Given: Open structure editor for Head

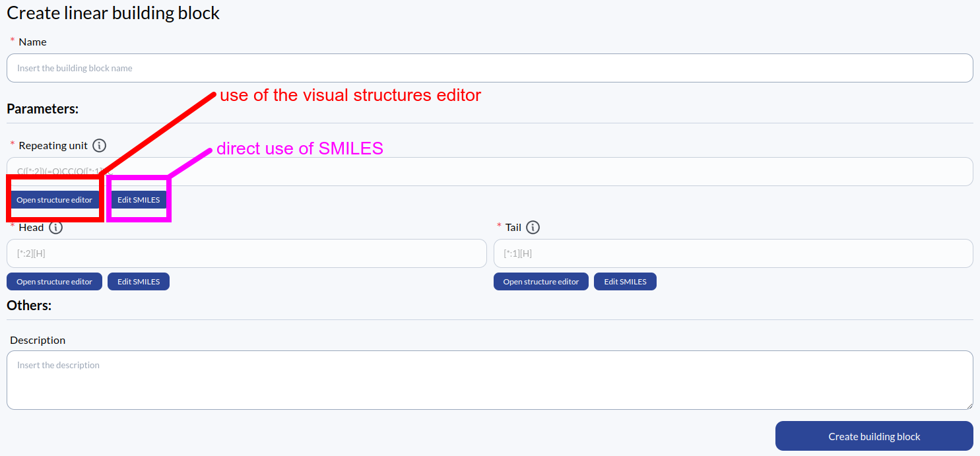Looking at the screenshot, I should (54, 282).
